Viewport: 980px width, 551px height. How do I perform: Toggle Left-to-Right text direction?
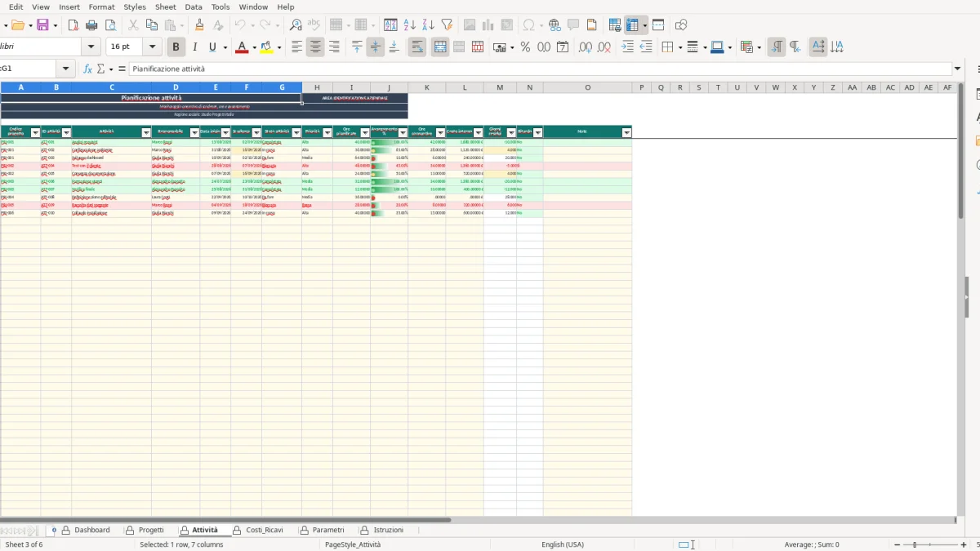click(777, 47)
